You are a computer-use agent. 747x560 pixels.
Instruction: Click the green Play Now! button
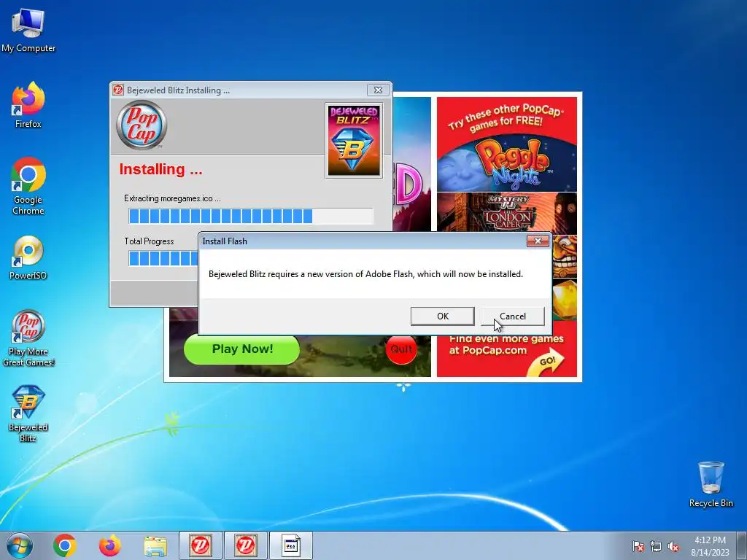(x=242, y=349)
